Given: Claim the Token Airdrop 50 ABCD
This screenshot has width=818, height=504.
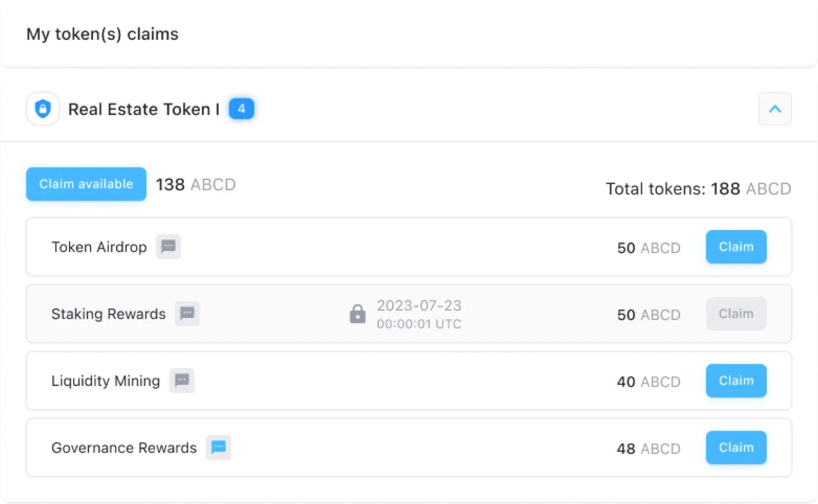Looking at the screenshot, I should coord(736,247).
